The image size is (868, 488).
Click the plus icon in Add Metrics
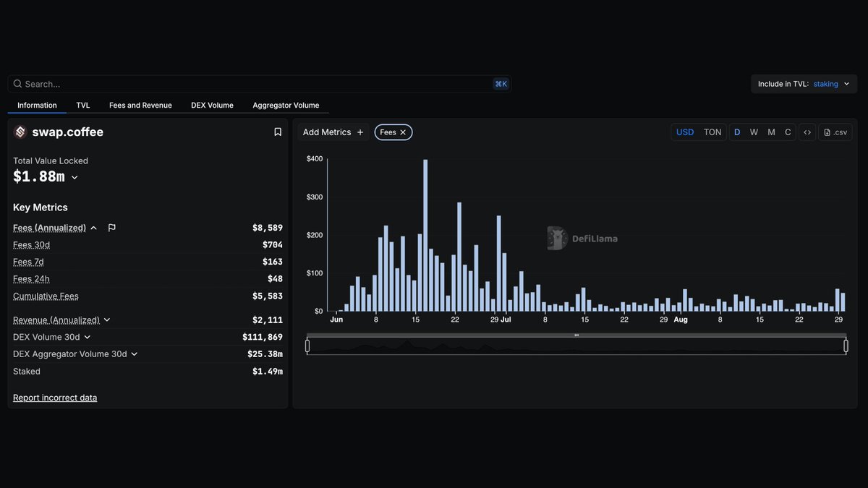pyautogui.click(x=360, y=132)
